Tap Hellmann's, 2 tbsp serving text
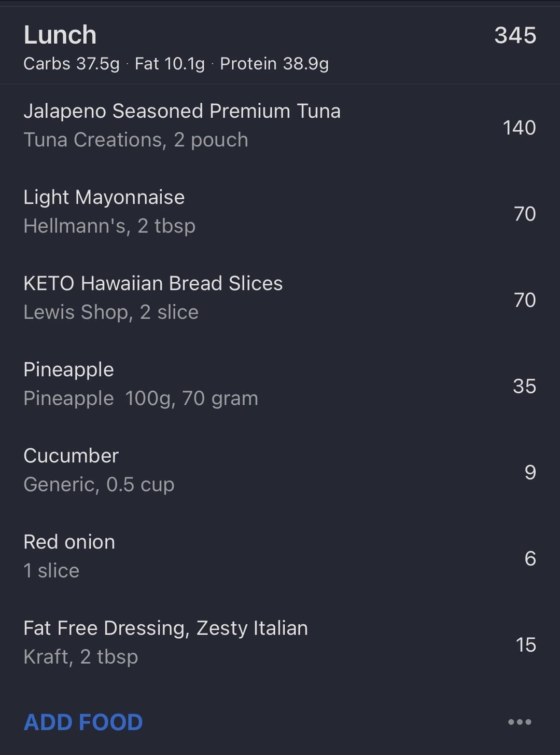The image size is (560, 755). [x=109, y=226]
